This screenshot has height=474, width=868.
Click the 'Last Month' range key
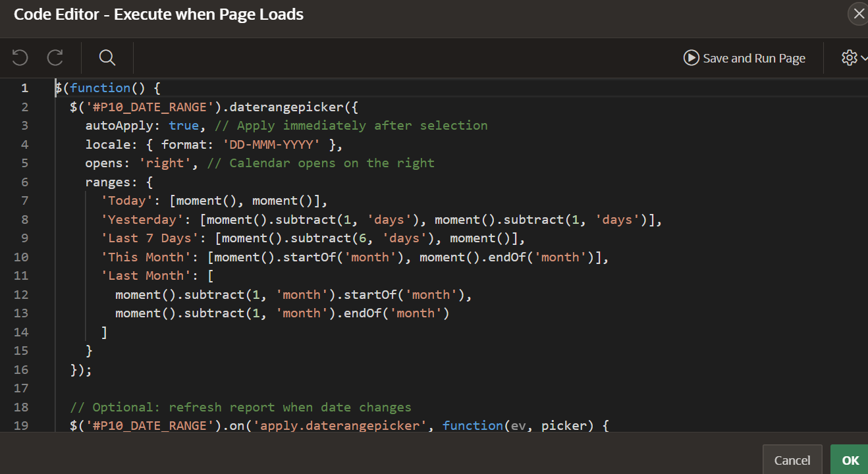point(146,275)
